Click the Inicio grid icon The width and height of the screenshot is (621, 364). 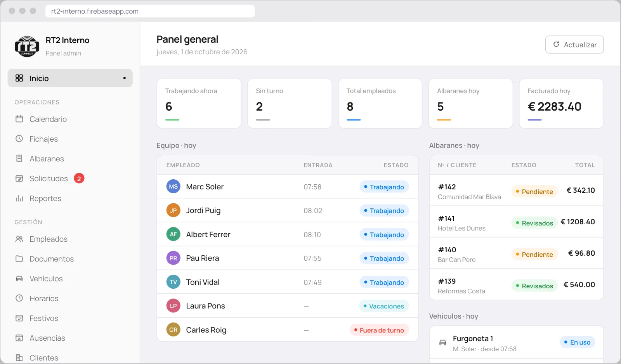pos(19,78)
